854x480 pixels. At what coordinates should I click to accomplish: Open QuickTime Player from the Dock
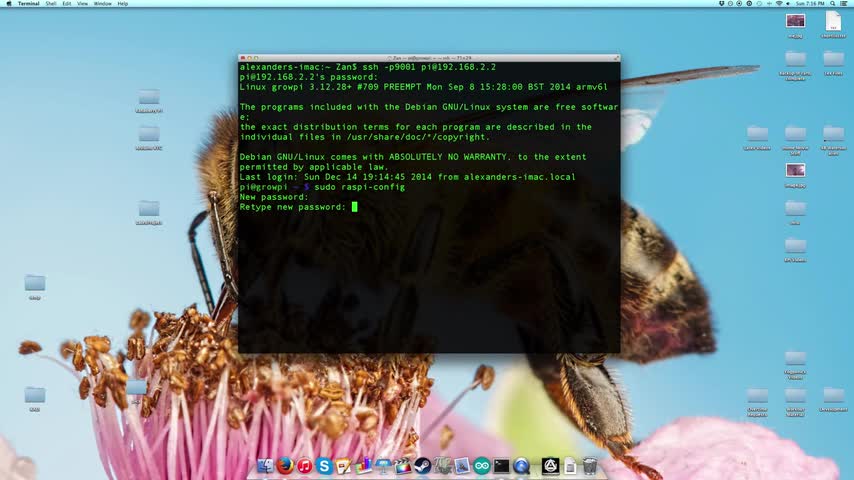[521, 466]
